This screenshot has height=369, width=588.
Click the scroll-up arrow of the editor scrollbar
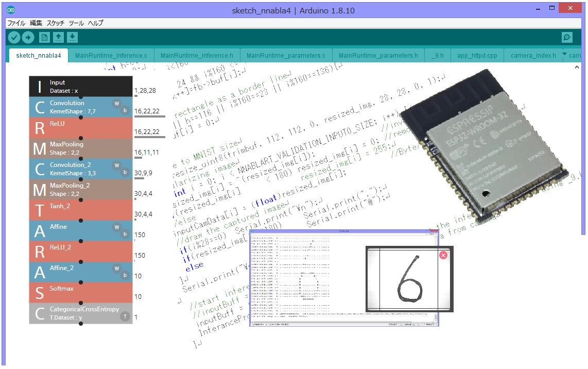[577, 67]
